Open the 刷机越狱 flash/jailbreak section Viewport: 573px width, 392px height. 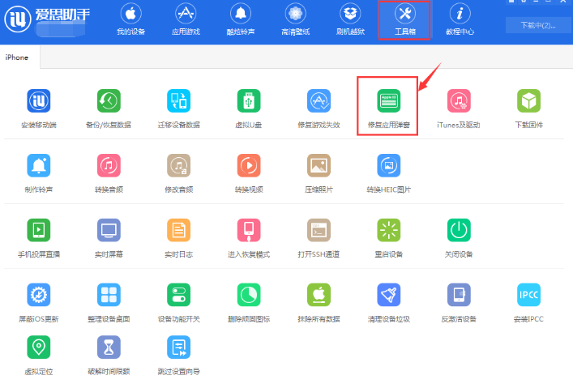(x=349, y=20)
